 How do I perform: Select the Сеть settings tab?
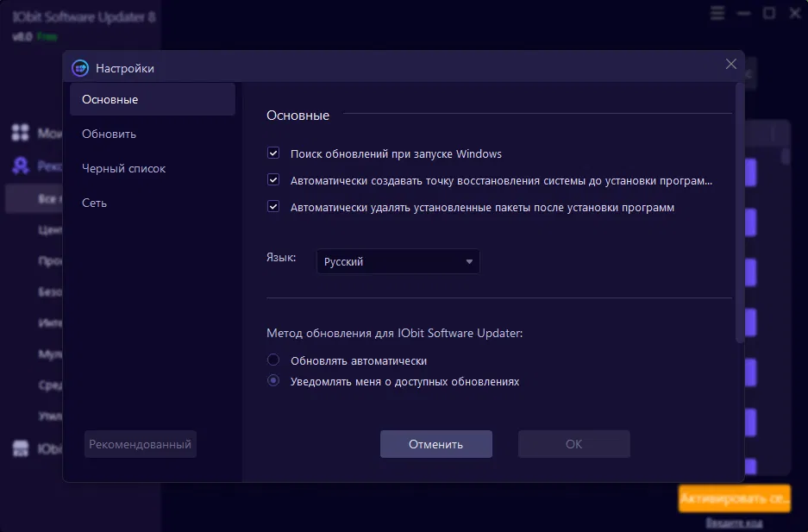click(x=94, y=203)
